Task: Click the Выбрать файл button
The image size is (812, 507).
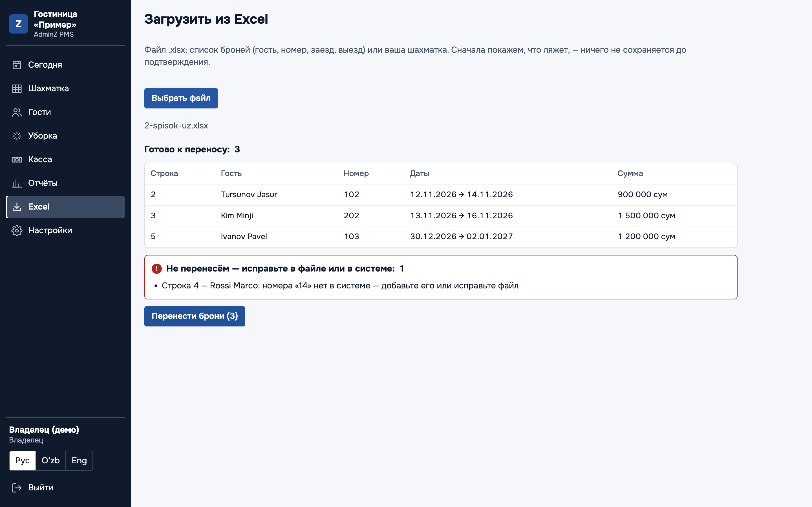Action: [x=181, y=98]
